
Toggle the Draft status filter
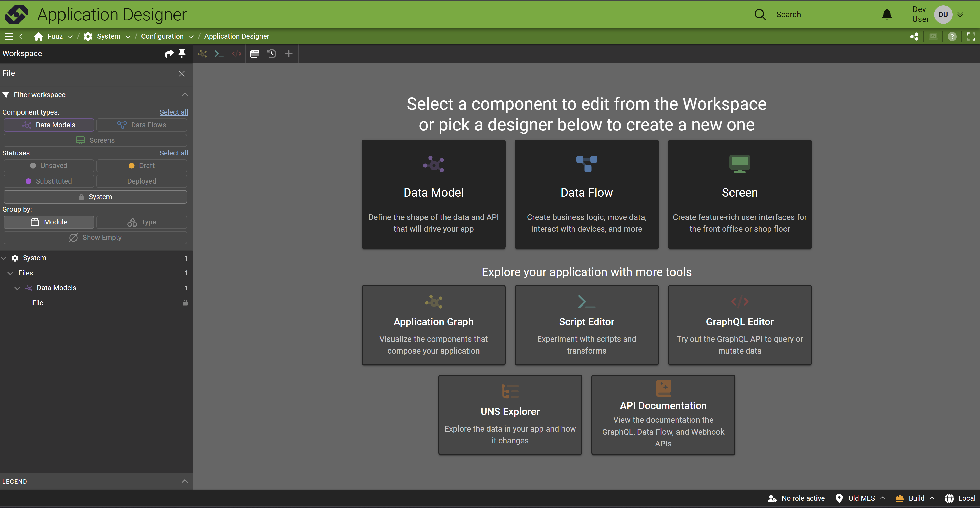pos(141,166)
